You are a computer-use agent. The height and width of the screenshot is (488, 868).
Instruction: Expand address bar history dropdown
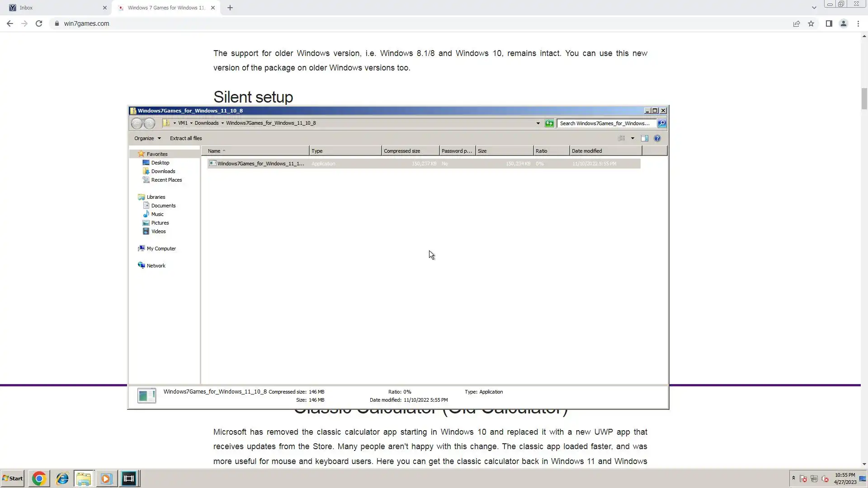click(x=538, y=123)
